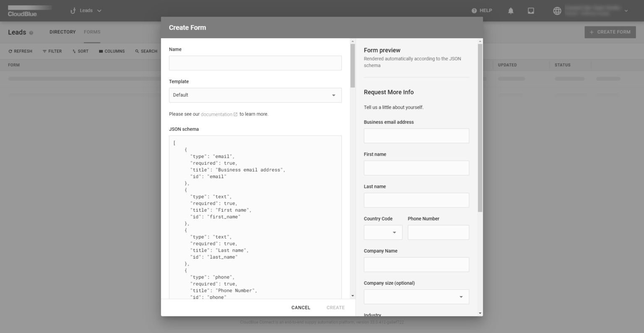Image resolution: width=644 pixels, height=333 pixels.
Task: Click the Help question mark icon
Action: 474,11
